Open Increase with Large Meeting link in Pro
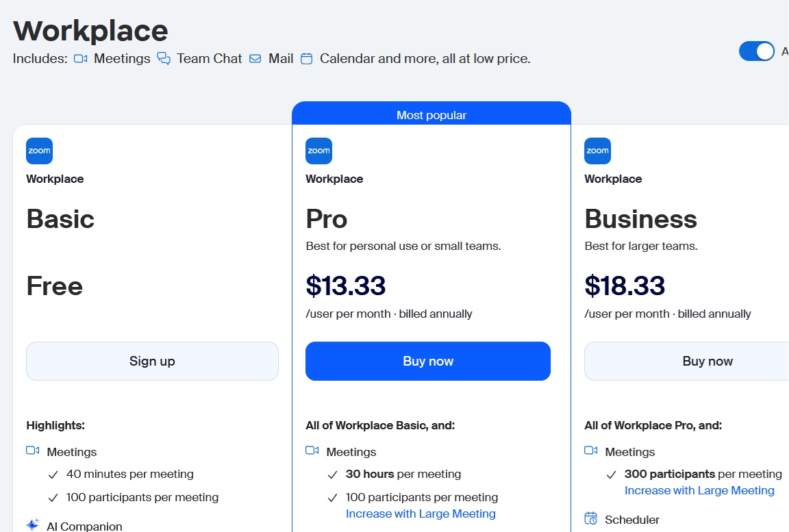This screenshot has height=532, width=789. 421,514
